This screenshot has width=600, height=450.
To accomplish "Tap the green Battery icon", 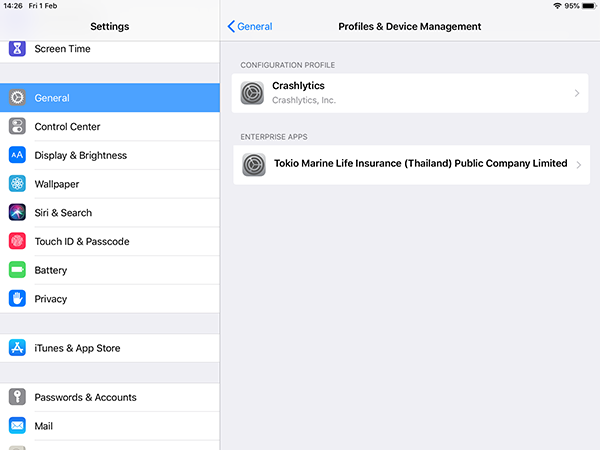I will tap(17, 270).
